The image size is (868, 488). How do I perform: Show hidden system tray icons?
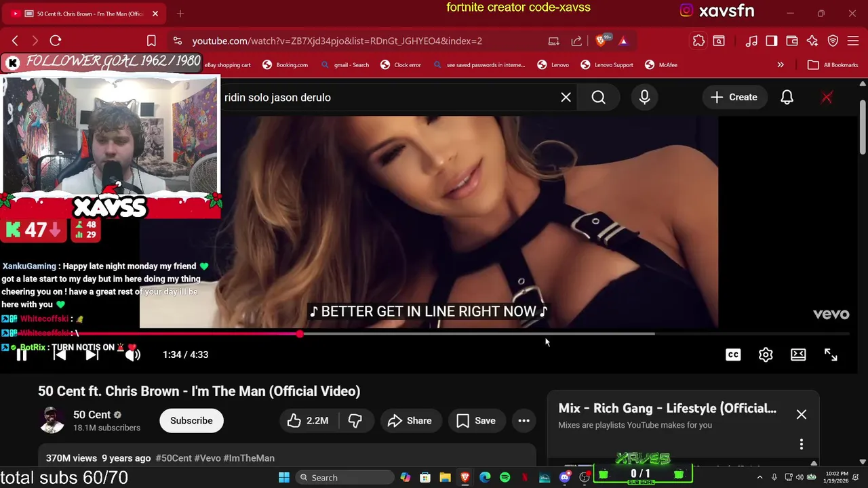coord(761,477)
